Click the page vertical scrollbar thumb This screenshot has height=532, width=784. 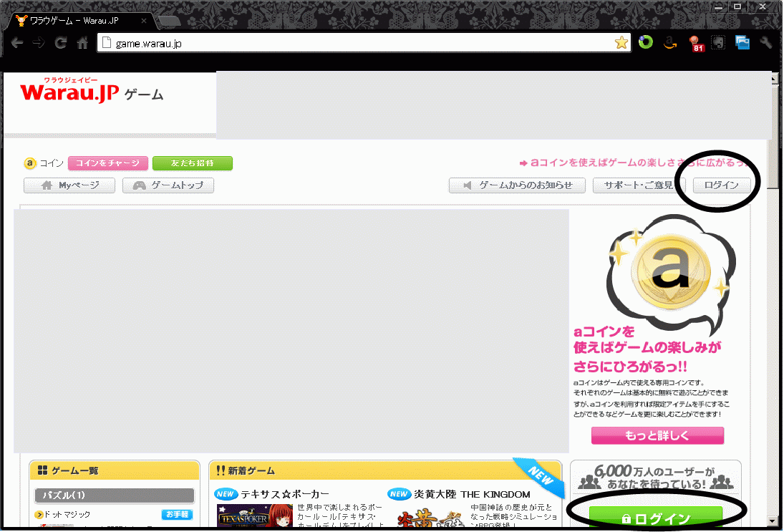tap(773, 137)
